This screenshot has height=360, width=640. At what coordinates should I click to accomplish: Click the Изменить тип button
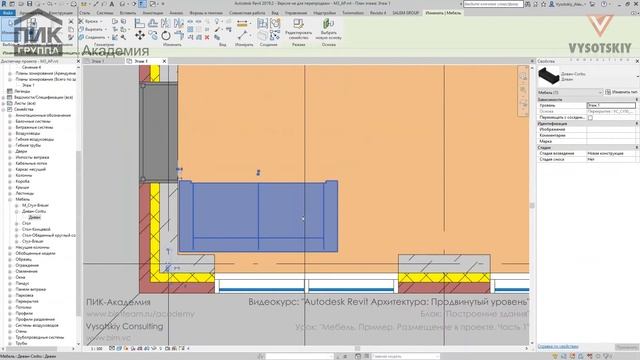point(622,92)
